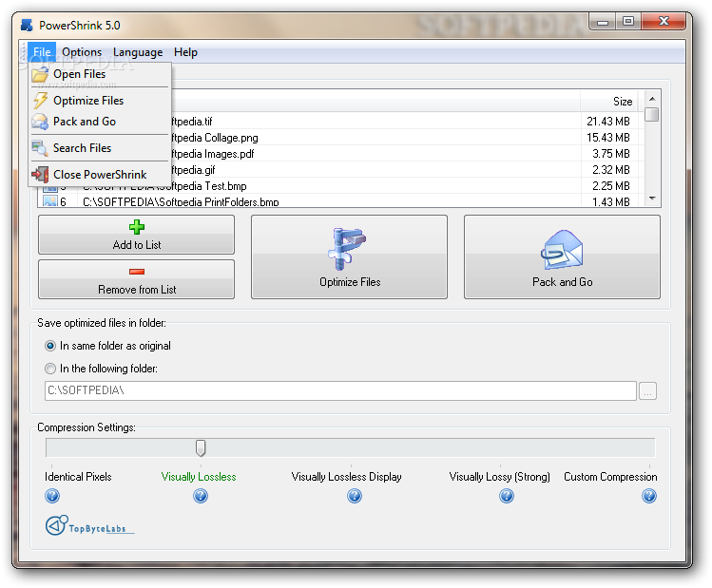Viewport: 712px width, 588px height.
Task: Click the 2.25 MB size cell
Action: click(x=610, y=186)
